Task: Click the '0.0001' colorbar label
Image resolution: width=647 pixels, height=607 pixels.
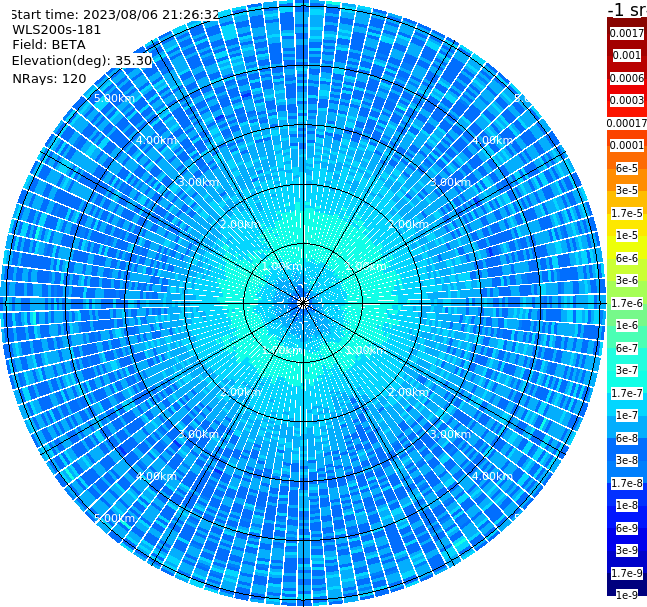Action: (627, 145)
